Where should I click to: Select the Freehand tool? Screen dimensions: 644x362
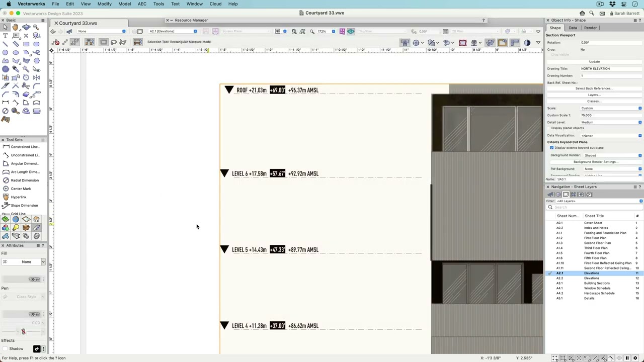[36, 52]
